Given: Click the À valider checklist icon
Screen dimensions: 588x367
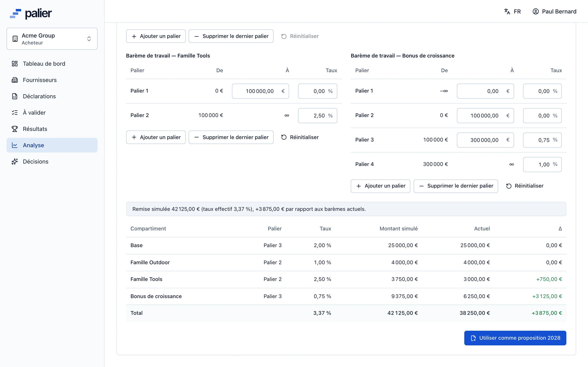Looking at the screenshot, I should coord(14,113).
